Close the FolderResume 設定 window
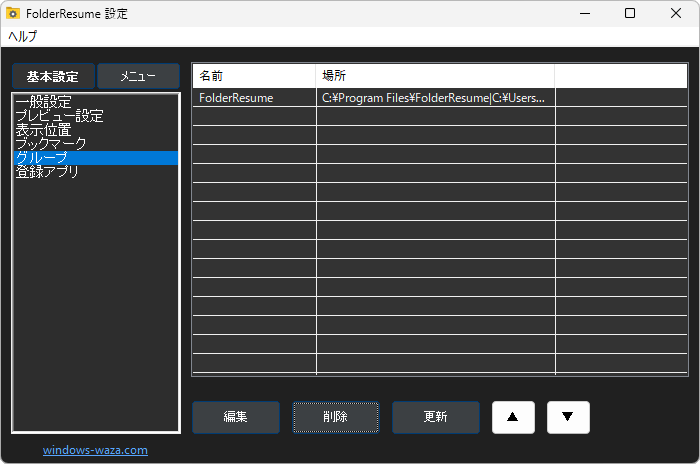 676,13
